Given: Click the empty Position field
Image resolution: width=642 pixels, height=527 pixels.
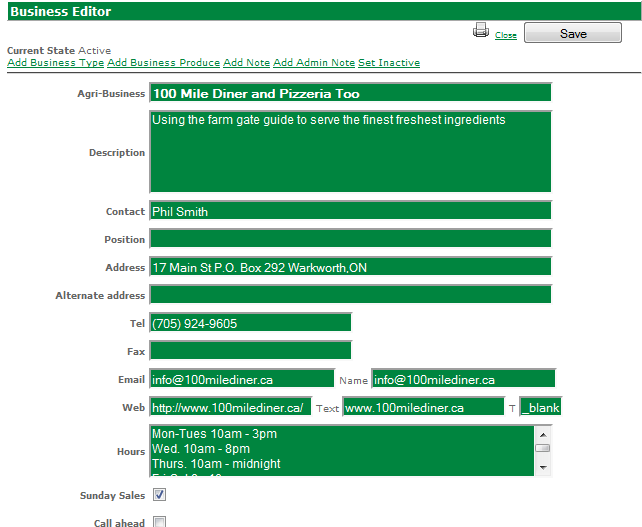Looking at the screenshot, I should [350, 238].
